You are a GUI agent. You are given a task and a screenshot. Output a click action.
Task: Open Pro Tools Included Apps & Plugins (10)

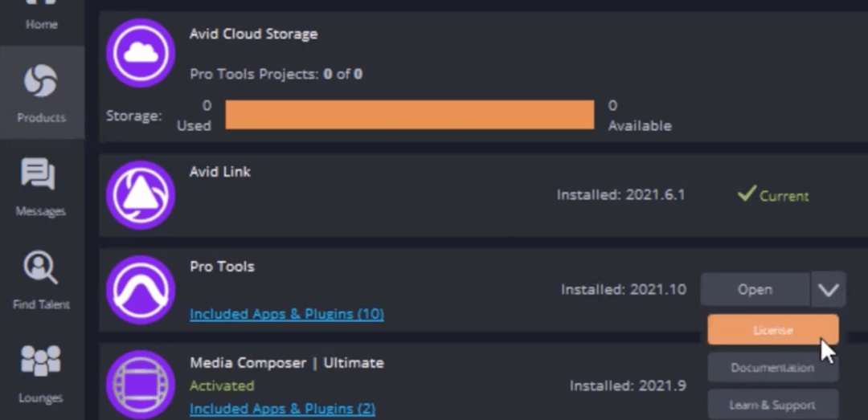click(286, 314)
